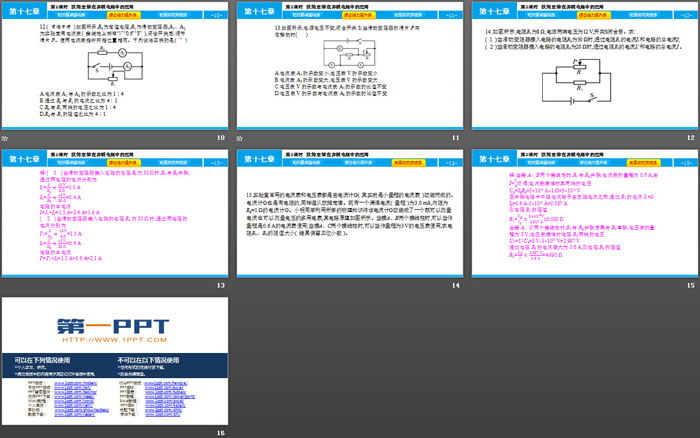Click the highlighted 综合能力提升练 tab on slide 10

(122, 16)
